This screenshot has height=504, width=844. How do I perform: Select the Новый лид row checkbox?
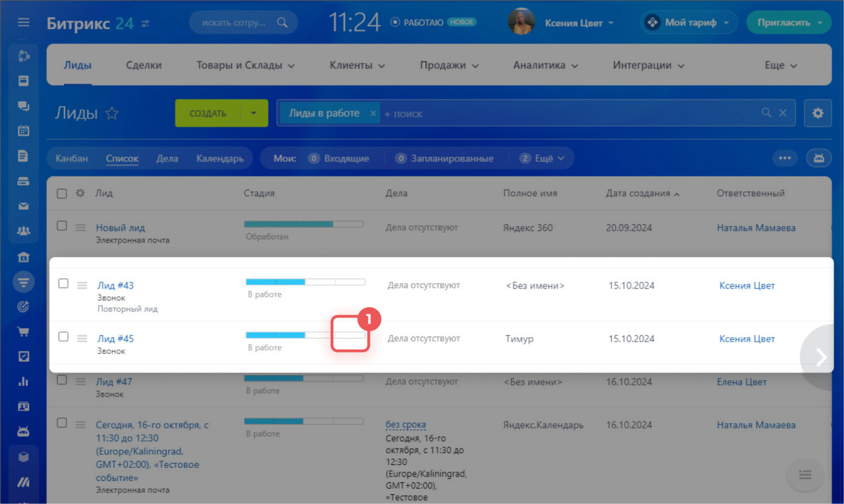62,226
